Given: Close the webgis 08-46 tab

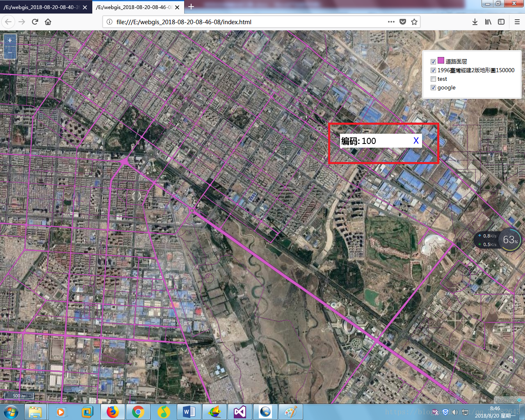Looking at the screenshot, I should (177, 7).
